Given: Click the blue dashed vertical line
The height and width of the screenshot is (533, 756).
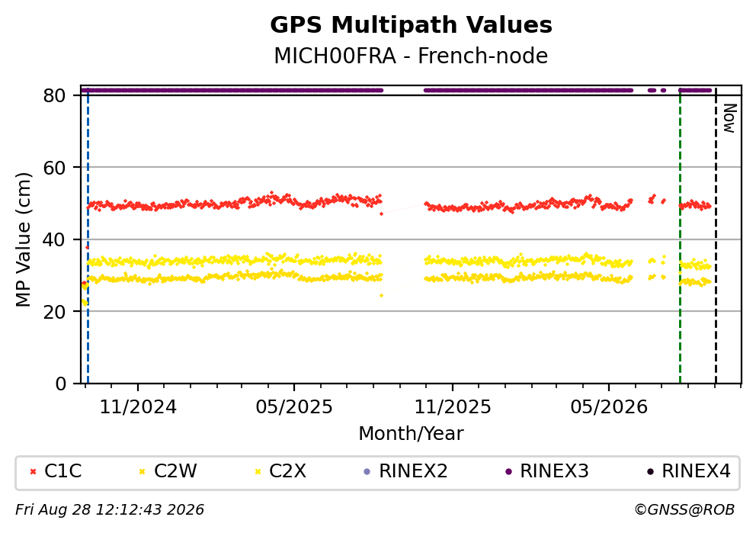Looking at the screenshot, I should [88, 236].
